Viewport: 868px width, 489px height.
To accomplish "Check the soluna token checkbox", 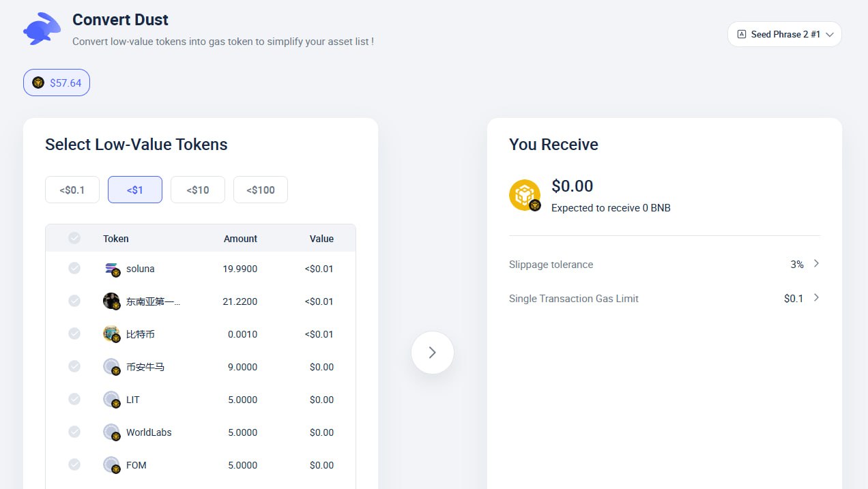I will [x=74, y=268].
